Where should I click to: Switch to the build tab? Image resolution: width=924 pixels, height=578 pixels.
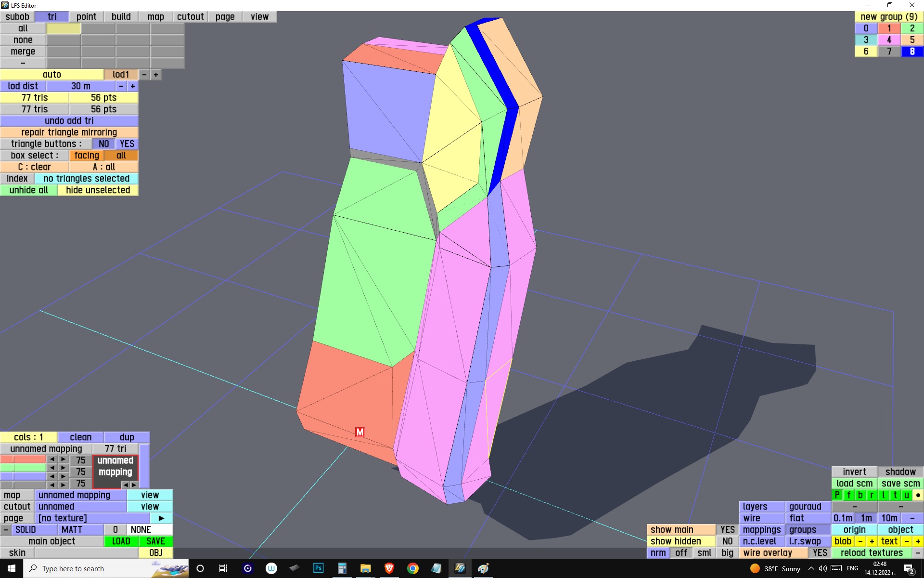click(x=121, y=16)
